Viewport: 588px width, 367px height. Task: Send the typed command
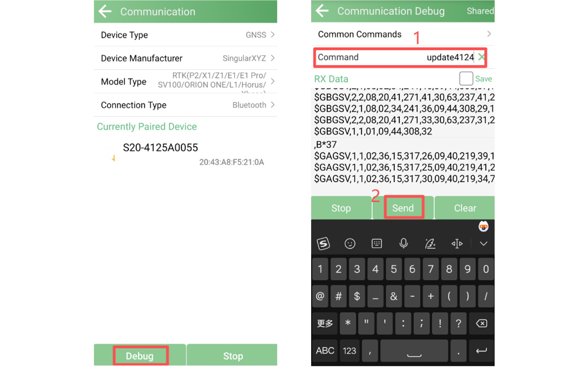[403, 208]
